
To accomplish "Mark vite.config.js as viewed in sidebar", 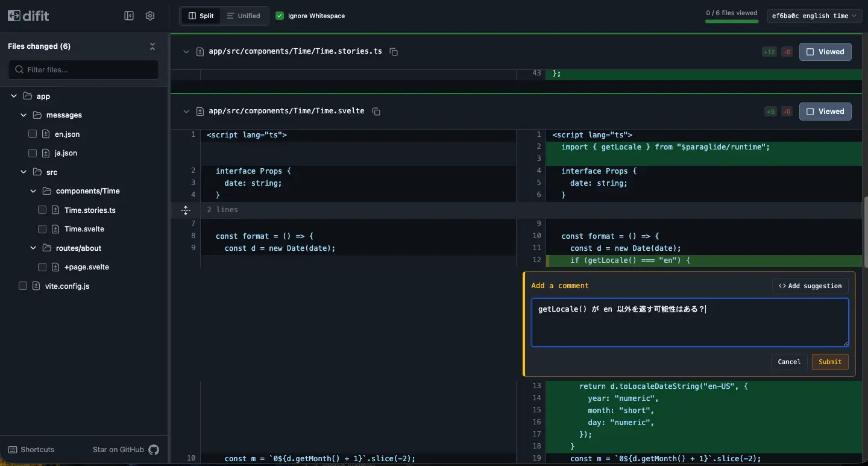I will pos(23,286).
